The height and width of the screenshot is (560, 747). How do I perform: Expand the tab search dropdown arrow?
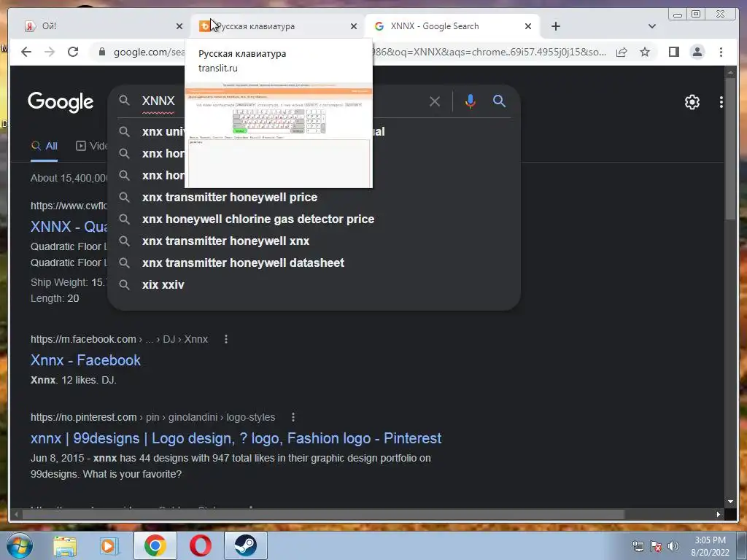point(652,26)
